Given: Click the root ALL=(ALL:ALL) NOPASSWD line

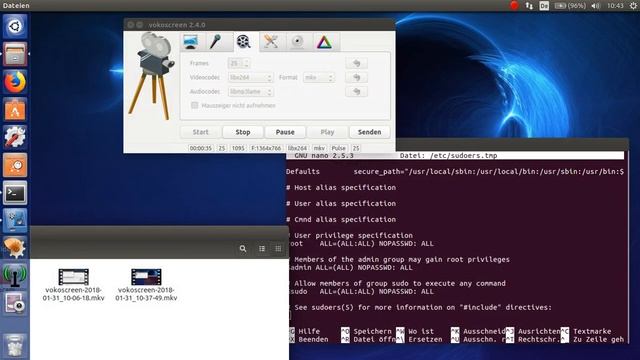Looking at the screenshot, I should 362,244.
